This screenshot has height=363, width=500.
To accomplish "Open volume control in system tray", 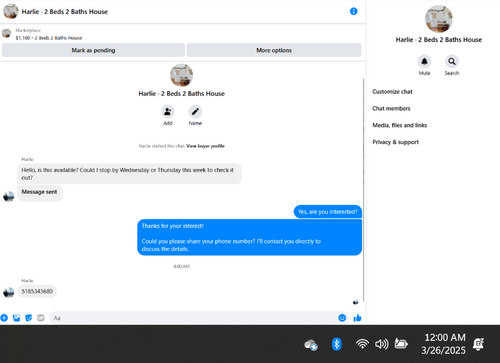I will click(x=382, y=344).
